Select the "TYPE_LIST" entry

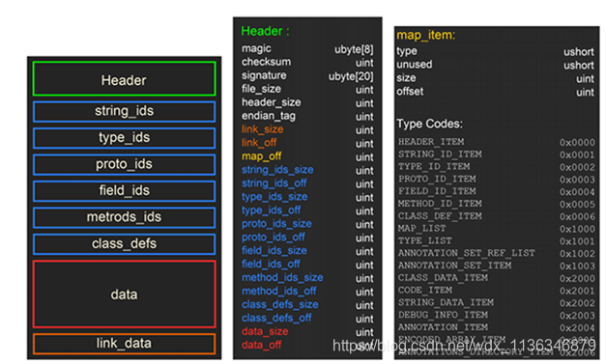tap(424, 240)
